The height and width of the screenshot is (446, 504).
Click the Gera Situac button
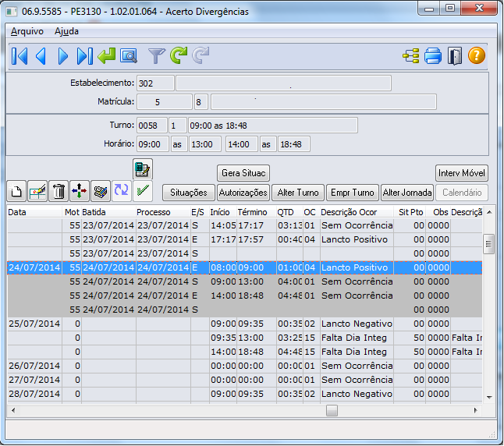[x=243, y=173]
